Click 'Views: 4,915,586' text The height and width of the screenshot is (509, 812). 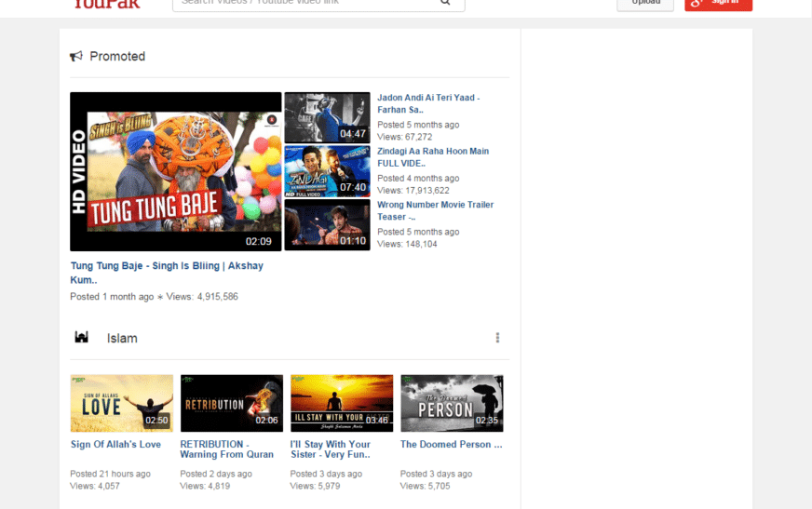click(x=202, y=297)
